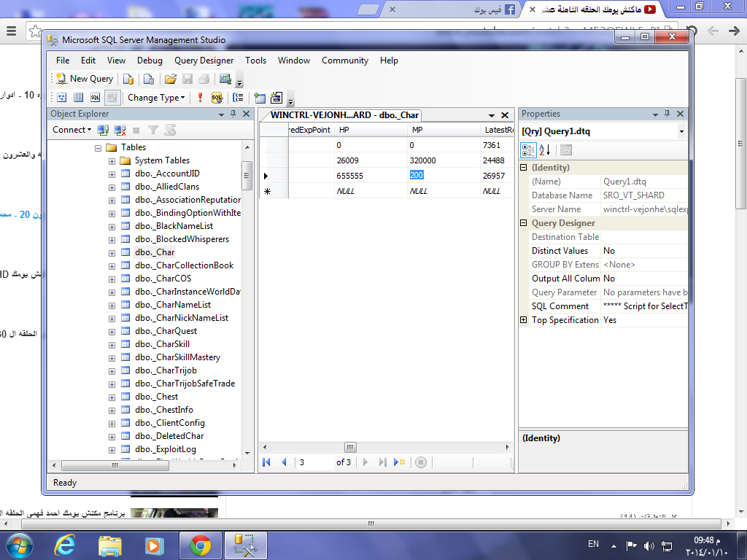Pin the Properties panel
The width and height of the screenshot is (747, 560).
[667, 114]
